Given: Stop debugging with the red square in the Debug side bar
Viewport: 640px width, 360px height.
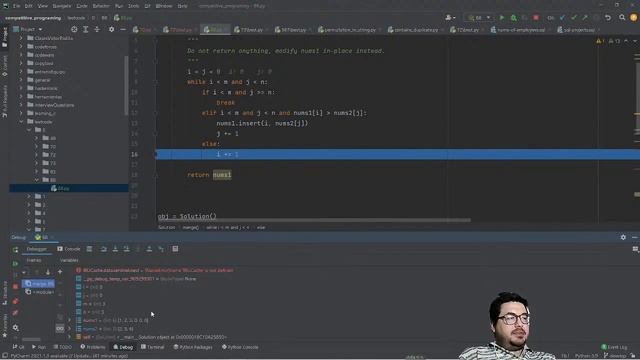Looking at the screenshot, I should pos(15,287).
